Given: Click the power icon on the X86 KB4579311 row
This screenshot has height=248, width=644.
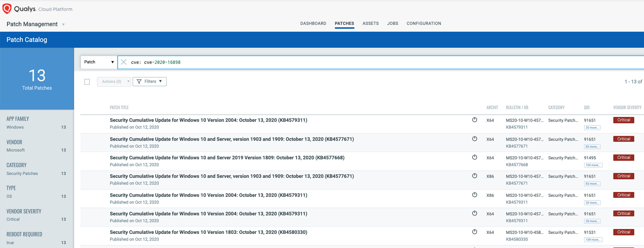Looking at the screenshot, I should pos(475,195).
